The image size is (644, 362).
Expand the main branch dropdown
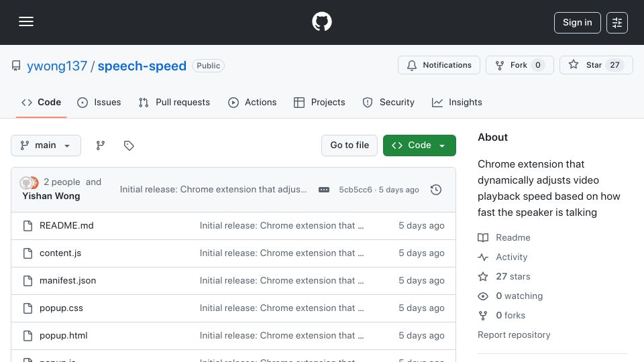point(46,145)
